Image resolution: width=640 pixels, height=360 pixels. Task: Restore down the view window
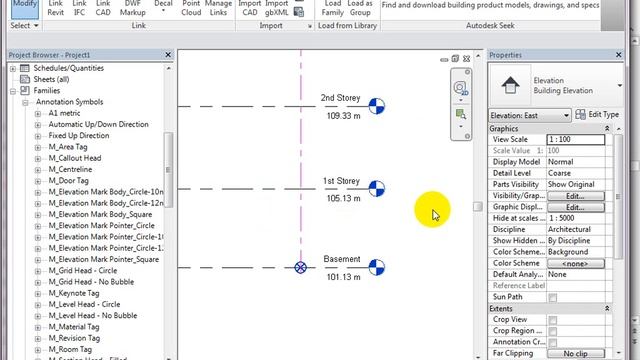point(455,59)
